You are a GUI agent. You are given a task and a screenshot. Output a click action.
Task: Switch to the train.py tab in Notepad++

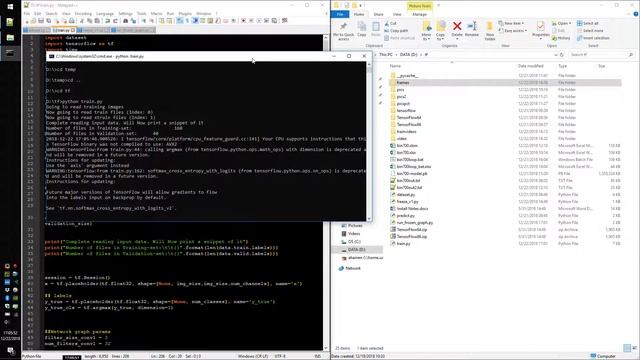pos(63,30)
